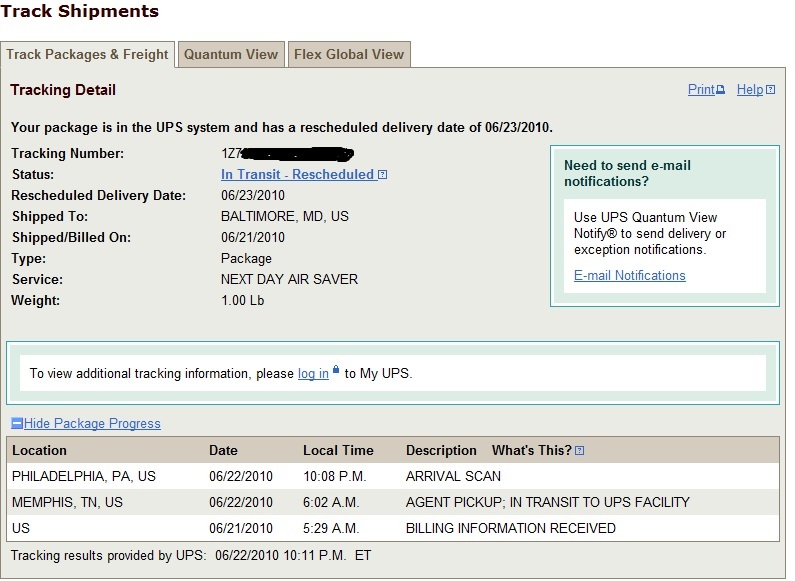The image size is (795, 581).
Task: Click the info icon after In Transit status
Action: [x=383, y=174]
